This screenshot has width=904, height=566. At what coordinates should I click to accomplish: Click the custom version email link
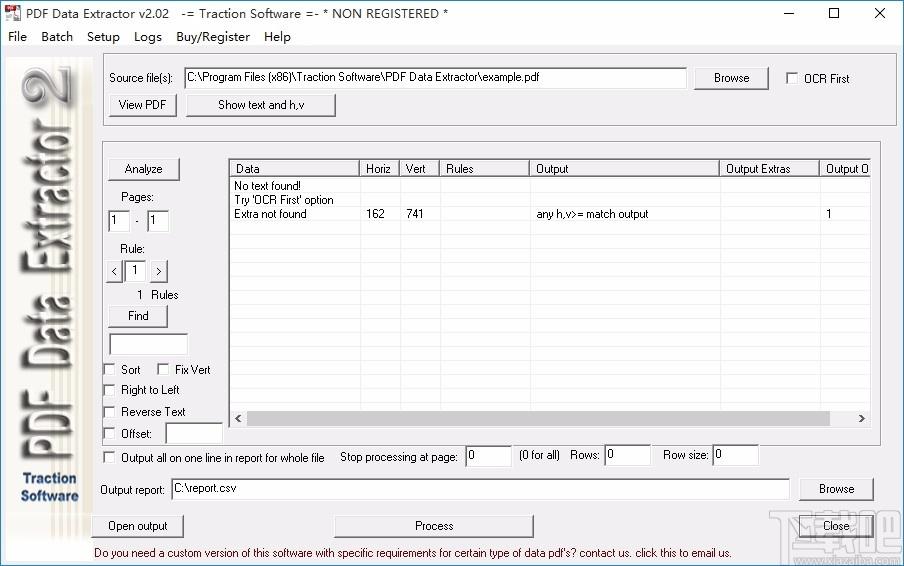click(412, 553)
